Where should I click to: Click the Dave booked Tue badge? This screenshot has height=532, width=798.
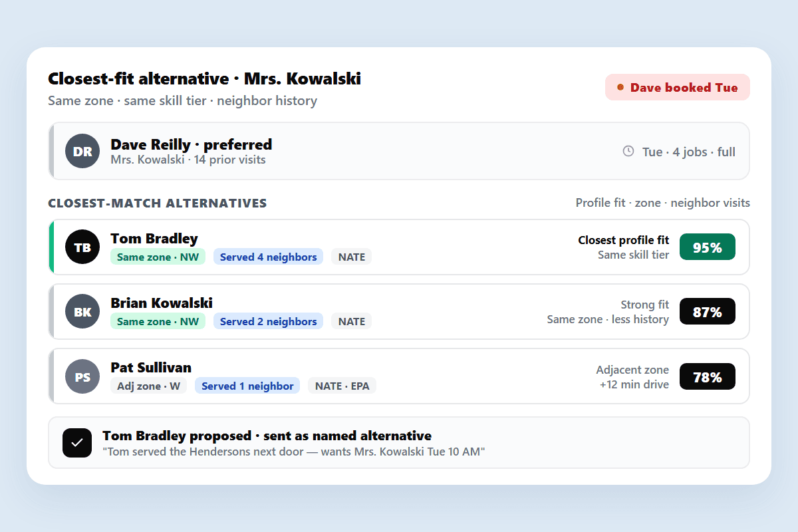(677, 87)
